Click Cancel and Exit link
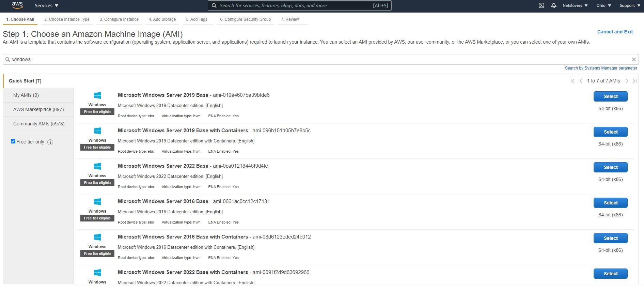 (615, 32)
